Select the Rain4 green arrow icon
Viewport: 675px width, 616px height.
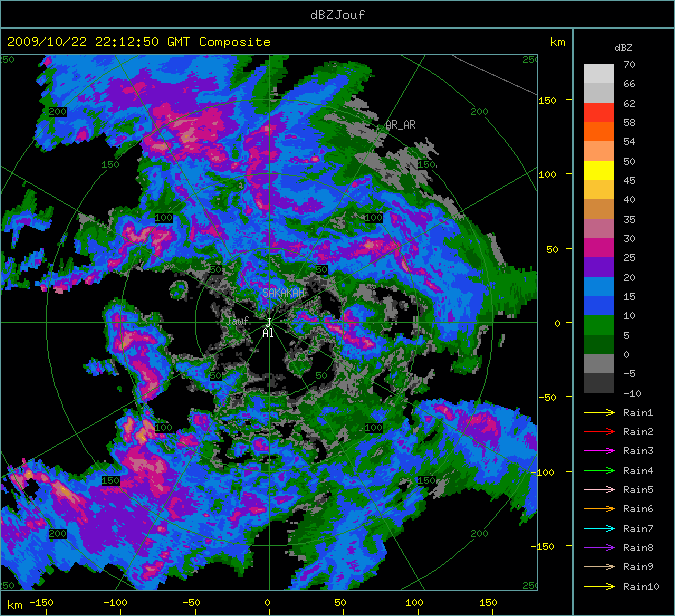point(599,471)
